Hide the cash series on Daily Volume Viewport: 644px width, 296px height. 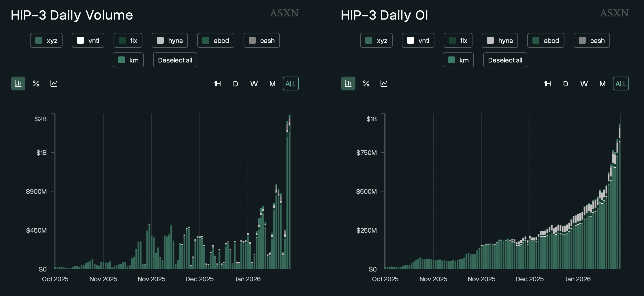(x=261, y=40)
